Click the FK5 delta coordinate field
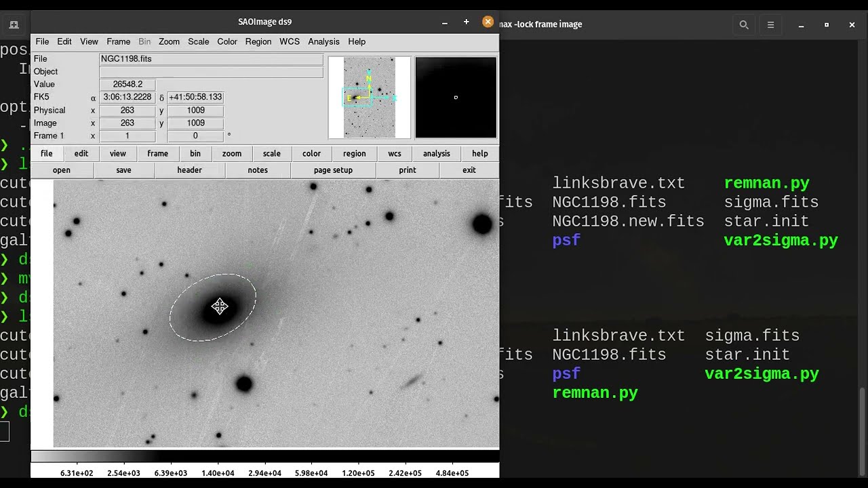Viewport: 868px width, 488px height. click(x=195, y=98)
